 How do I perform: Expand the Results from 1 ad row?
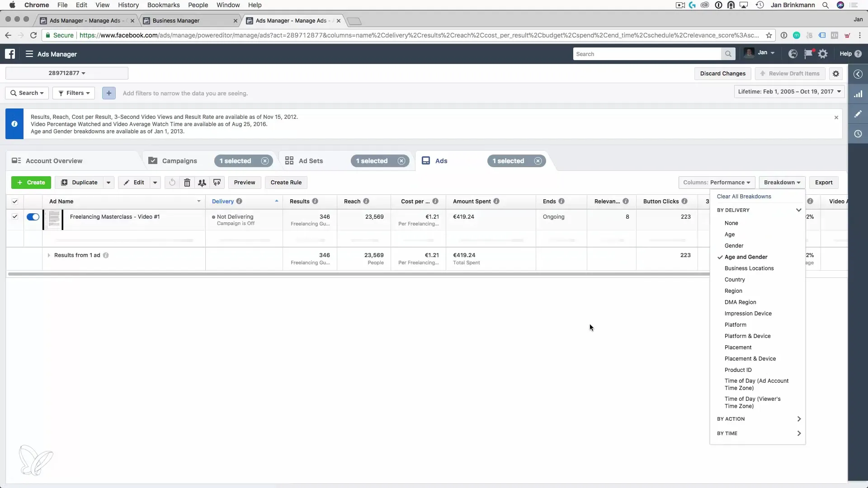[49, 255]
